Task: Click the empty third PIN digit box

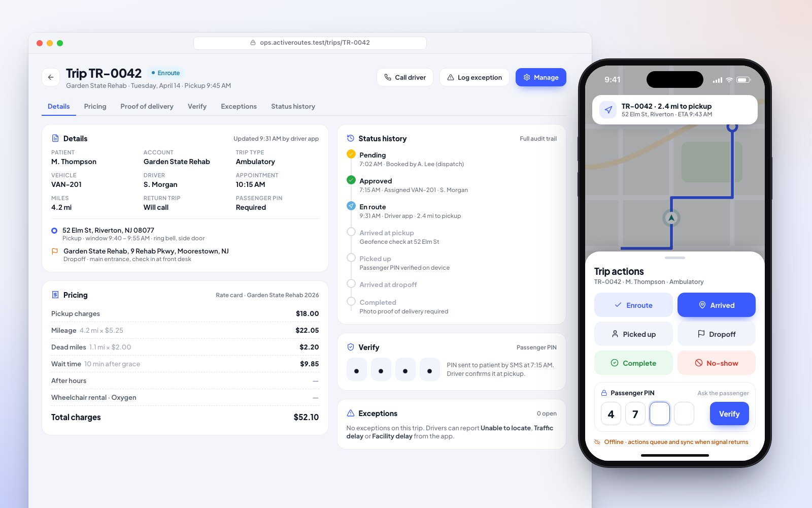Action: 660,414
